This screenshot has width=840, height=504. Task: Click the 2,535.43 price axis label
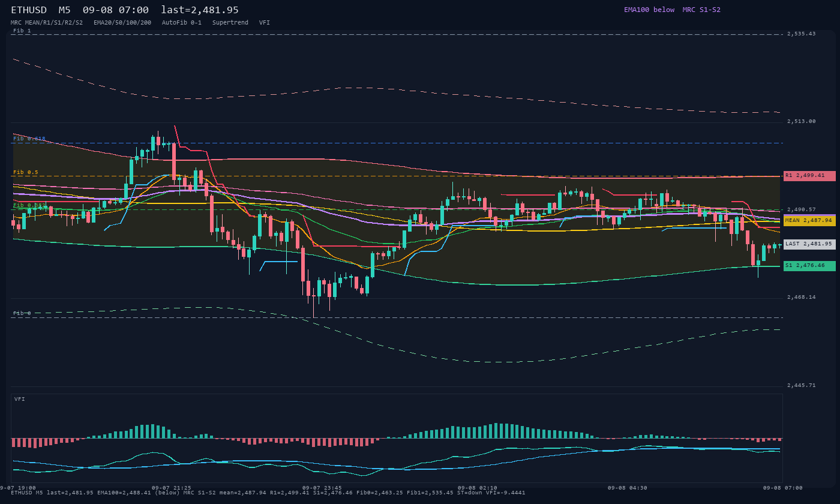click(802, 34)
